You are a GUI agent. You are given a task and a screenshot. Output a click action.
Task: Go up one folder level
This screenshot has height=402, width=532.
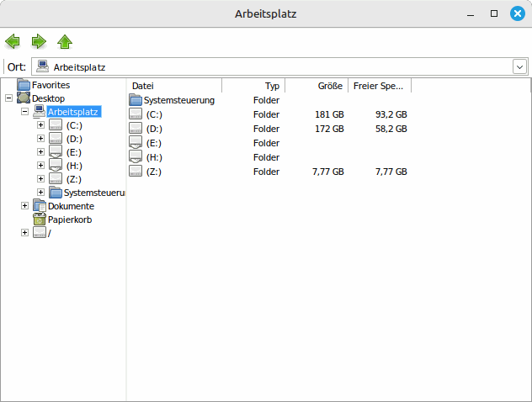pyautogui.click(x=65, y=41)
